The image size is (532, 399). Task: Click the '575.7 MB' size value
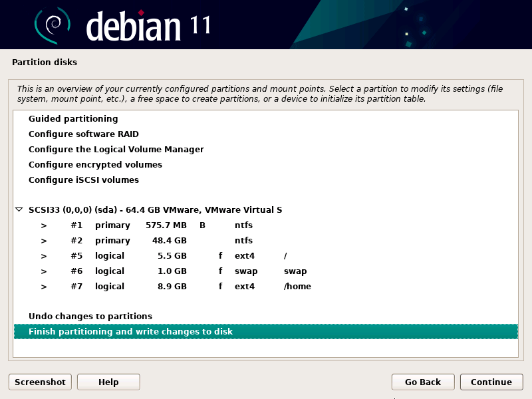pos(166,225)
